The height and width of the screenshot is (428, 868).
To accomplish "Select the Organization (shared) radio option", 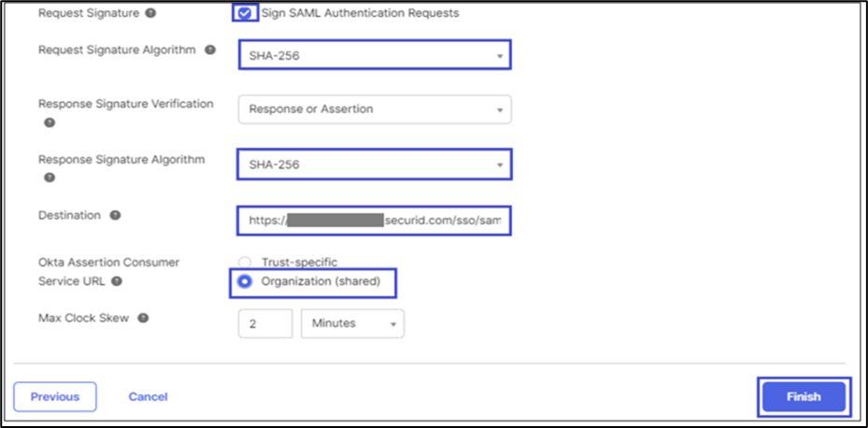I will click(246, 281).
